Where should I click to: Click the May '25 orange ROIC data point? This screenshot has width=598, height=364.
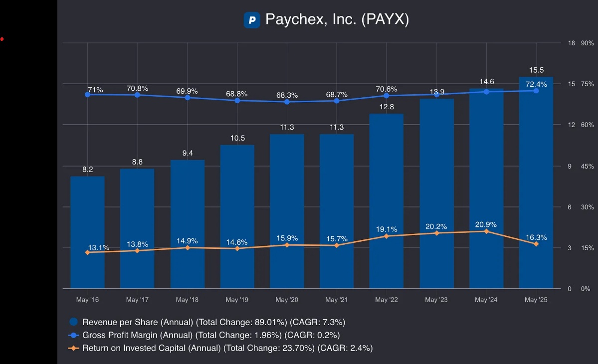pyautogui.click(x=536, y=244)
